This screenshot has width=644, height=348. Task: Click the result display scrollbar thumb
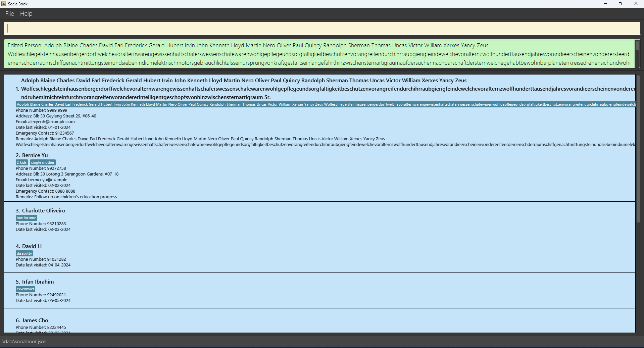coord(637,45)
